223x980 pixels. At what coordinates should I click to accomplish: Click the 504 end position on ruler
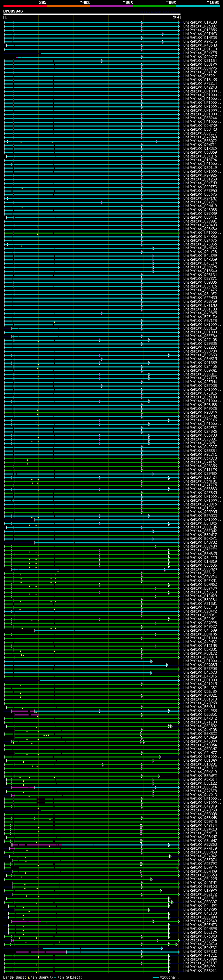click(176, 17)
